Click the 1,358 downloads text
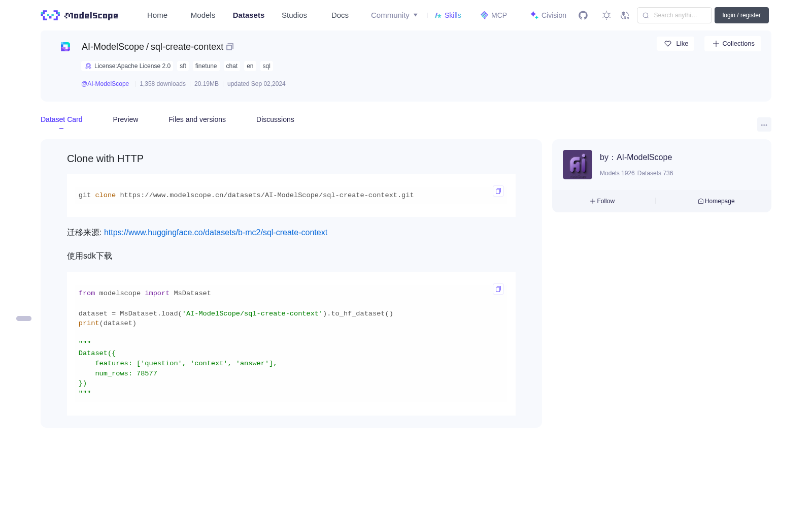This screenshot has height=508, width=812. pyautogui.click(x=162, y=84)
